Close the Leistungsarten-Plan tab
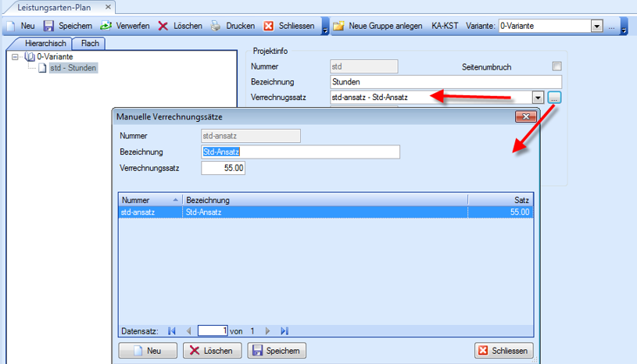The image size is (637, 364). tap(108, 7)
